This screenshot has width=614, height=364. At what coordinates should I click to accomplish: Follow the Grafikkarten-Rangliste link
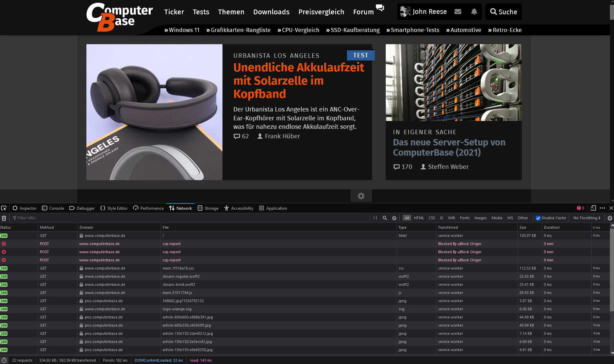pos(238,30)
